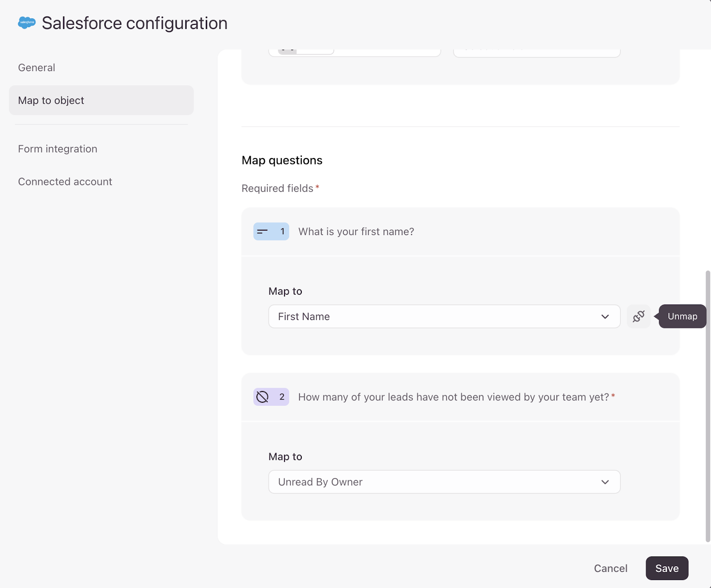Select Map to object in the sidebar

(x=51, y=100)
